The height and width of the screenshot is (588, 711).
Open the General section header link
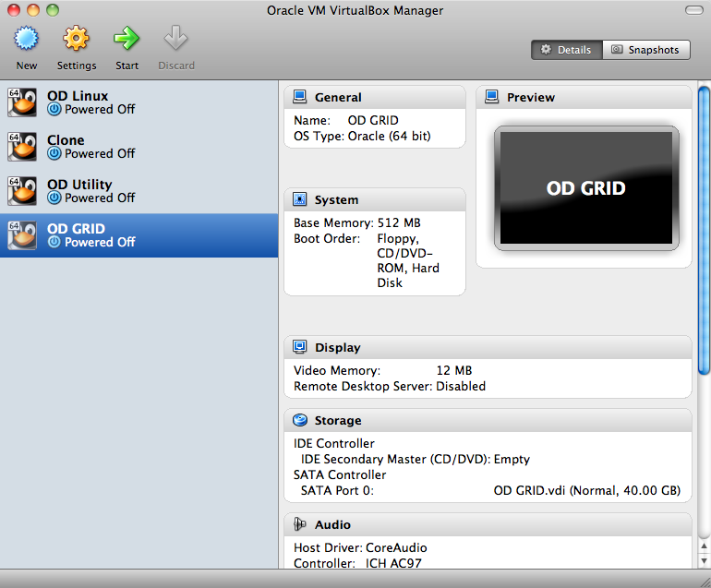click(x=338, y=98)
